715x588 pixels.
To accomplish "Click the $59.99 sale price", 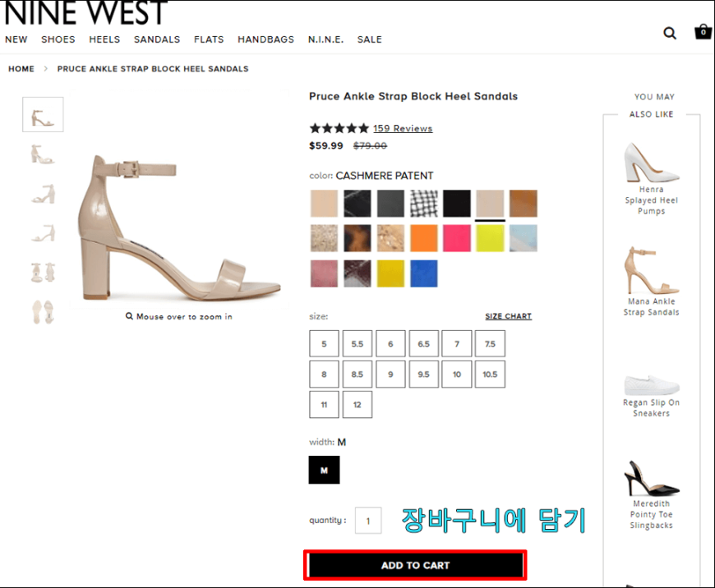I will [x=326, y=146].
